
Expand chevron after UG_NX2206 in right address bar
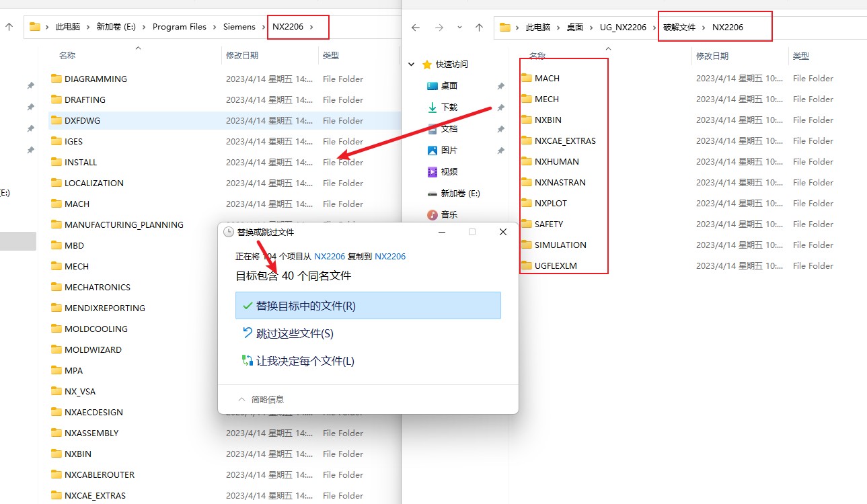pyautogui.click(x=653, y=28)
